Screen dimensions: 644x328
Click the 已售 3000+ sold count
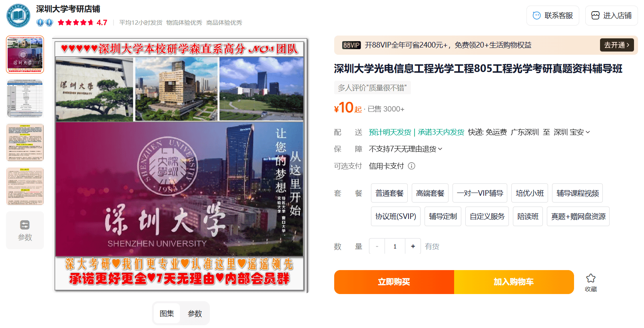click(x=386, y=109)
